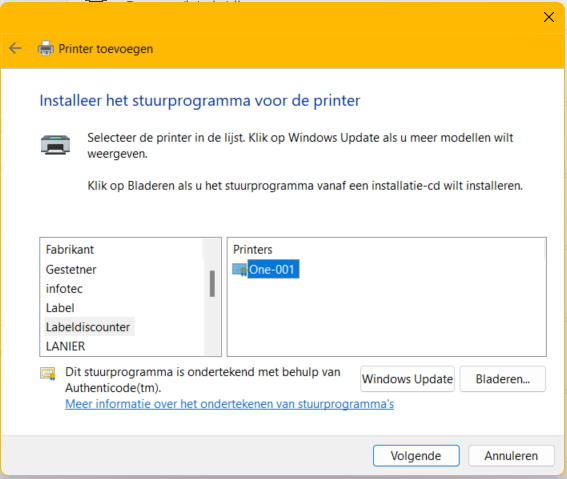Open the Meer informatie over het ondertekenen link

pos(230,404)
